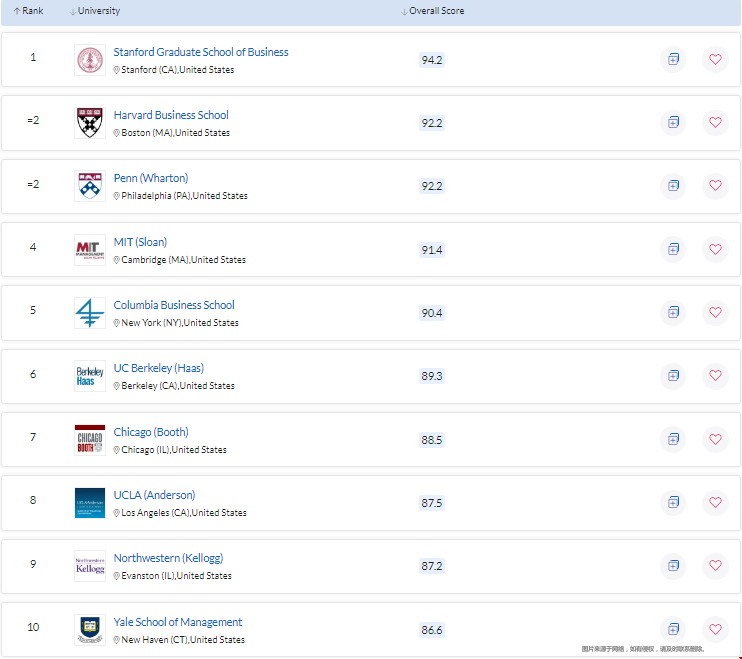Viewport: 742px width, 659px height.
Task: Sort by Overall Score column header
Action: (x=433, y=11)
